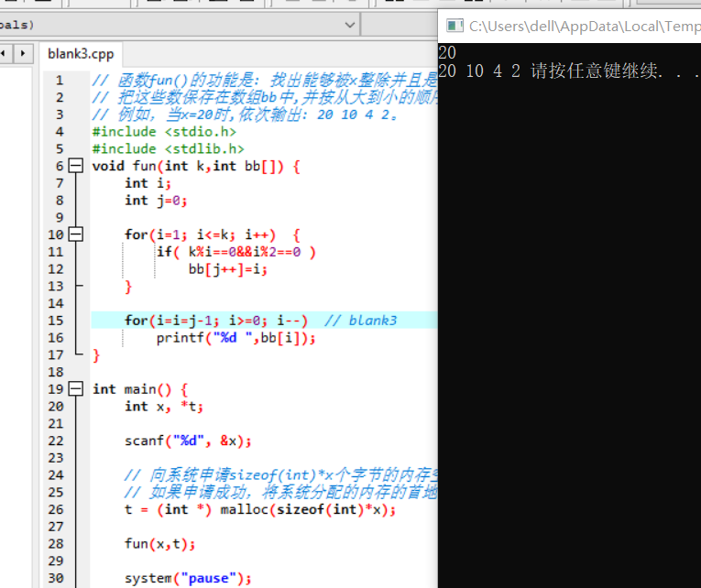Collapse the for loop fold at line 10
Image resolution: width=701 pixels, height=588 pixels.
[75, 234]
